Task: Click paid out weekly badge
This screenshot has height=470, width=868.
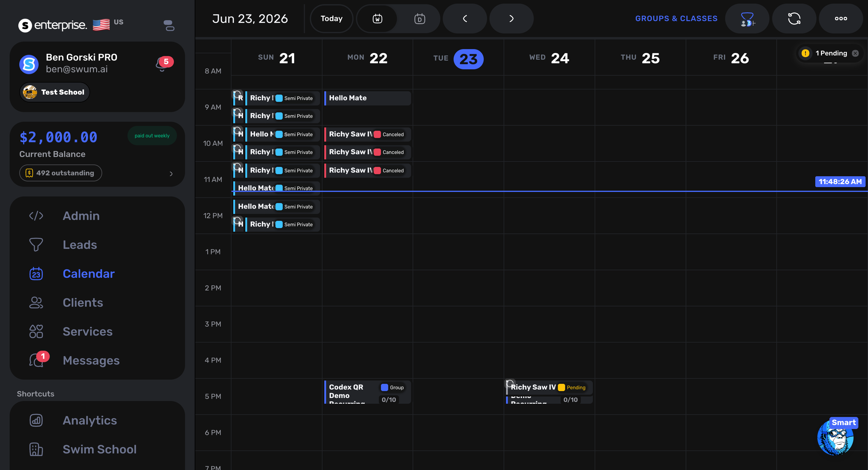Action: click(152, 136)
